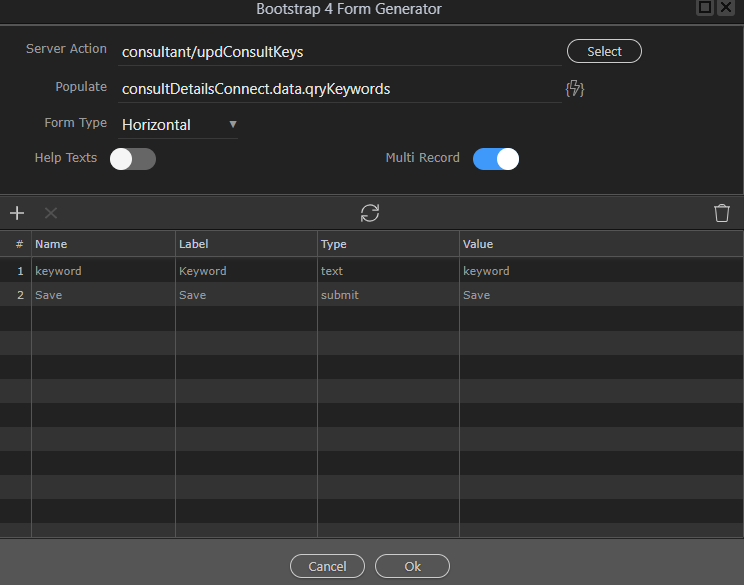This screenshot has height=585, width=744.
Task: Confirm with the Ok button
Action: [x=412, y=566]
